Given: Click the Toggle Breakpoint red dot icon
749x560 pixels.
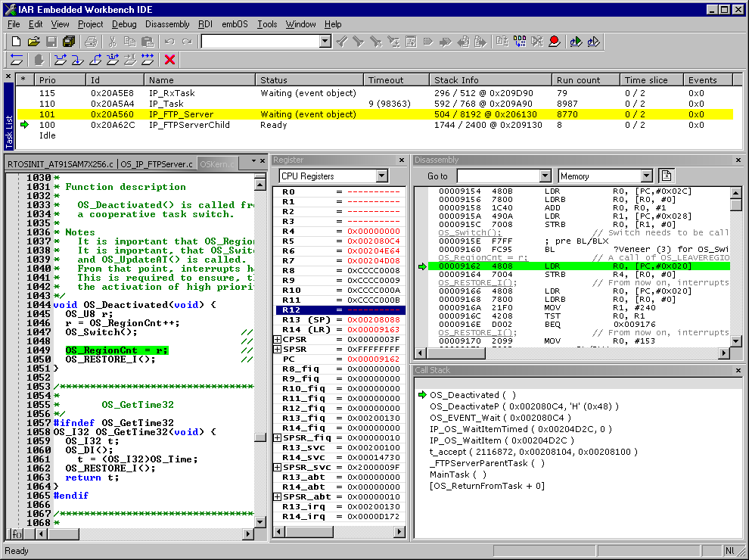Looking at the screenshot, I should coord(554,42).
